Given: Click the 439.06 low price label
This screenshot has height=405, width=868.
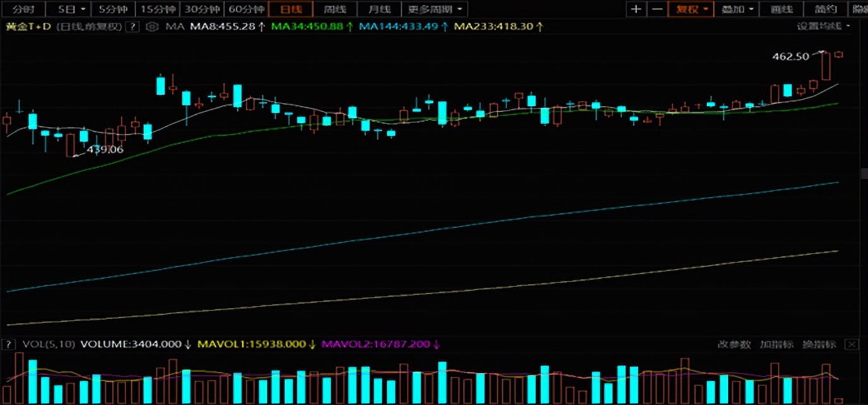Looking at the screenshot, I should tap(105, 150).
